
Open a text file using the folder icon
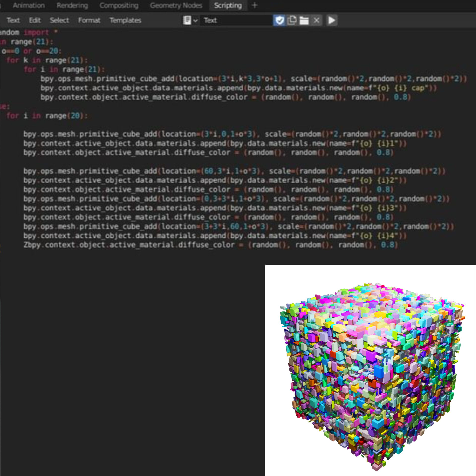pyautogui.click(x=304, y=20)
